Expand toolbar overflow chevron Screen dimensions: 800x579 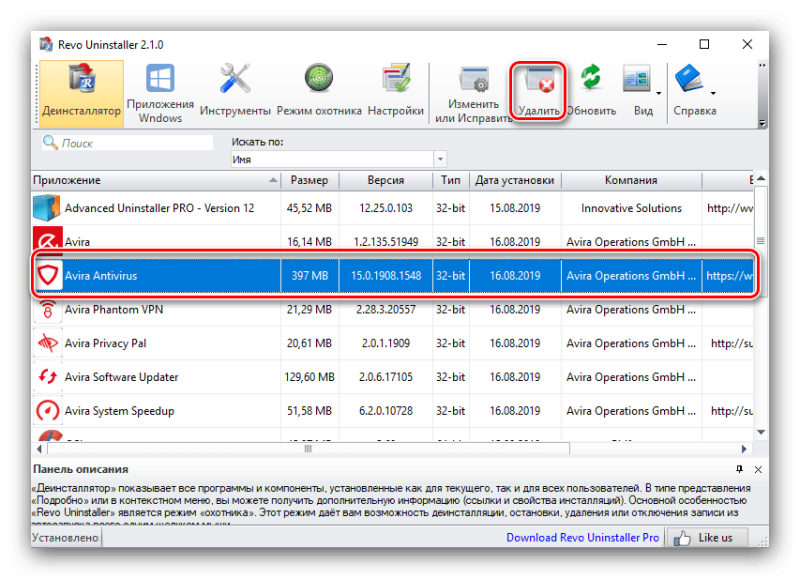[x=762, y=66]
